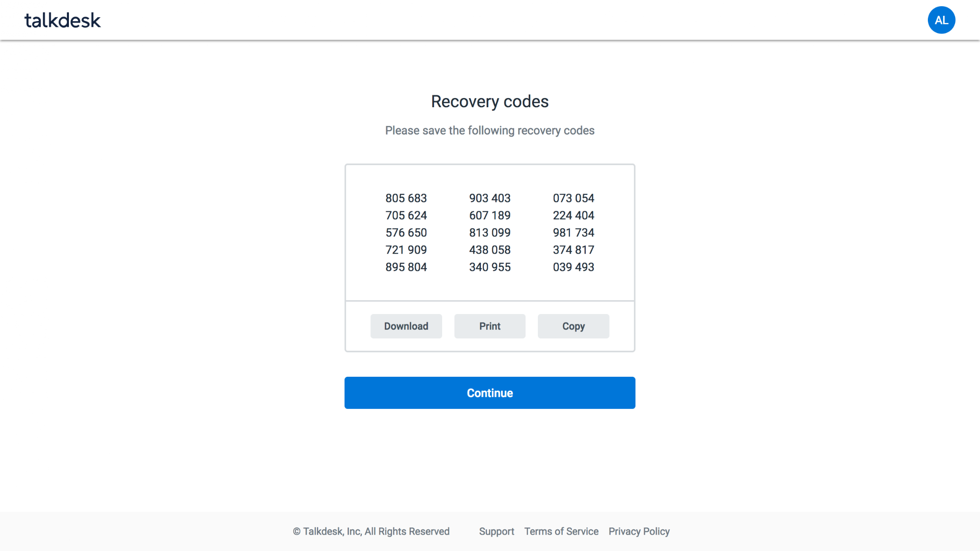Copy the recovery codes

click(574, 326)
